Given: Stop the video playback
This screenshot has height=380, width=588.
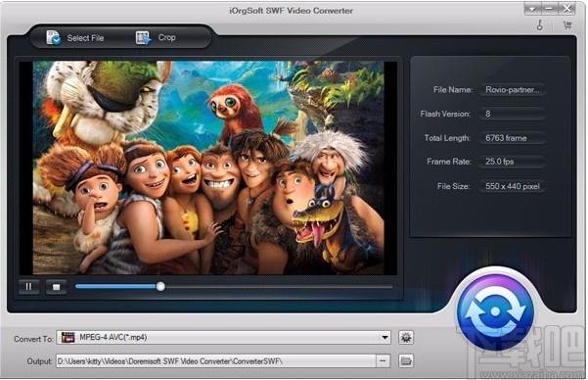Looking at the screenshot, I should point(56,287).
